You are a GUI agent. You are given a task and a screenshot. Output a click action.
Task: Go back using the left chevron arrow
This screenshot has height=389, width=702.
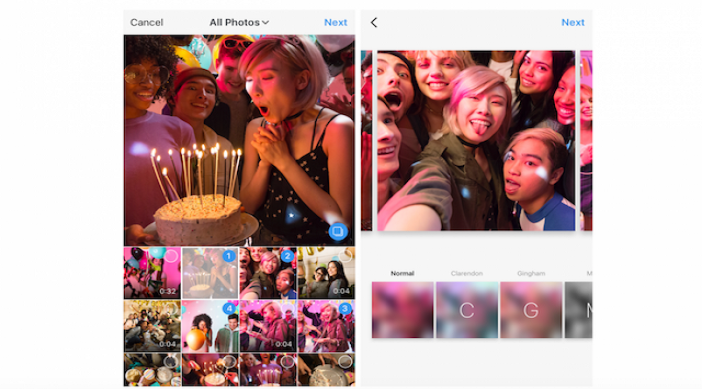[374, 22]
